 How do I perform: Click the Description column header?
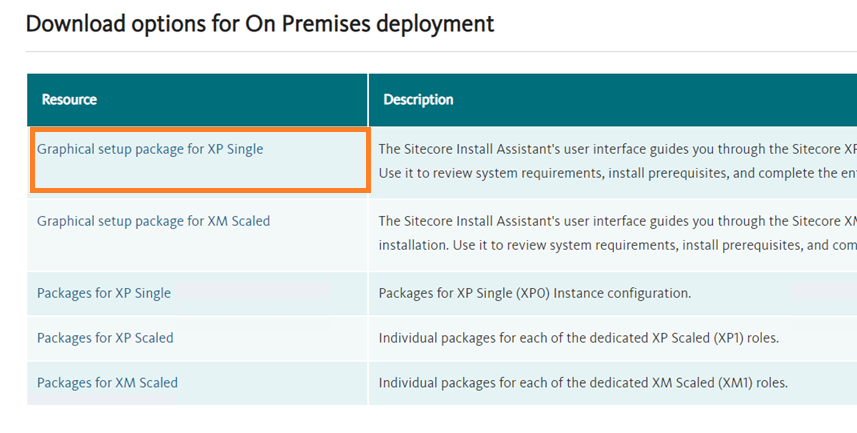pyautogui.click(x=416, y=100)
